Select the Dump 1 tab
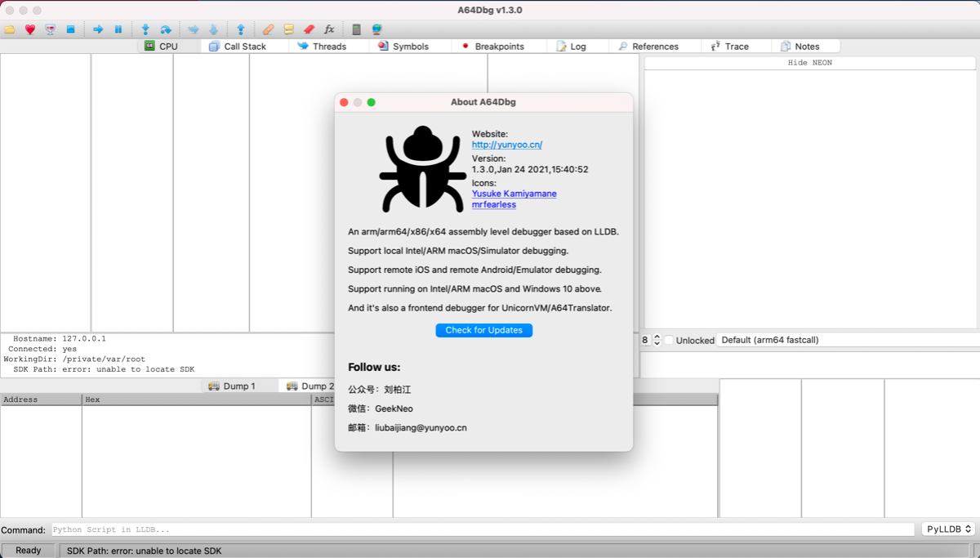980x558 pixels. point(239,386)
